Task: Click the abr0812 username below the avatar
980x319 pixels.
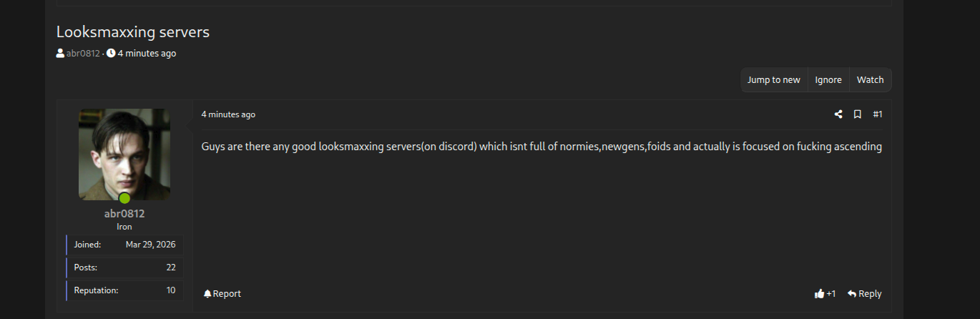Action: pyautogui.click(x=124, y=214)
